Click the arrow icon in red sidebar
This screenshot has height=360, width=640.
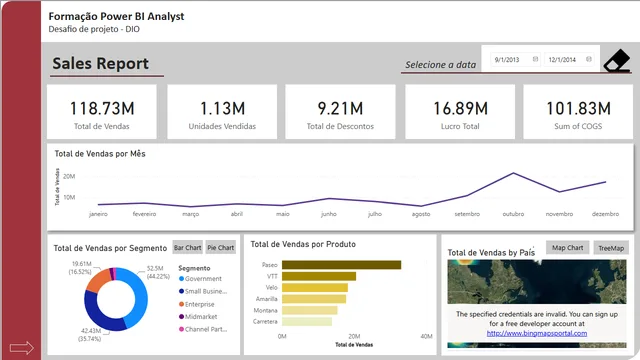point(22,348)
